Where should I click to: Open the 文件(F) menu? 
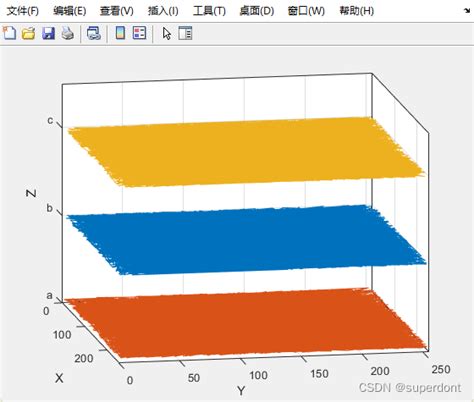click(x=23, y=11)
